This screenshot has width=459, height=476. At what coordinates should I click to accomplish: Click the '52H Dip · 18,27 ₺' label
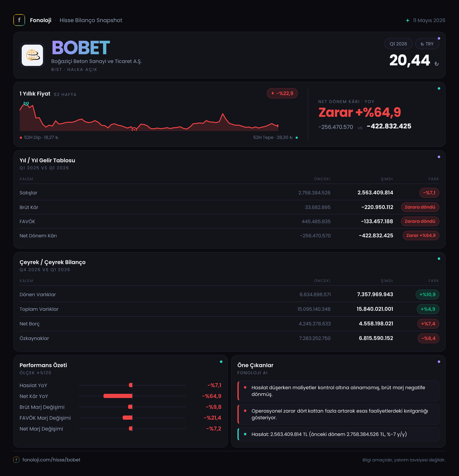(x=41, y=137)
